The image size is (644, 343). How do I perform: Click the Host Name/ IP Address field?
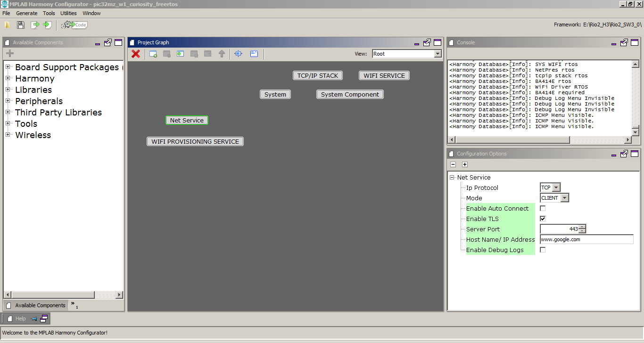(586, 239)
